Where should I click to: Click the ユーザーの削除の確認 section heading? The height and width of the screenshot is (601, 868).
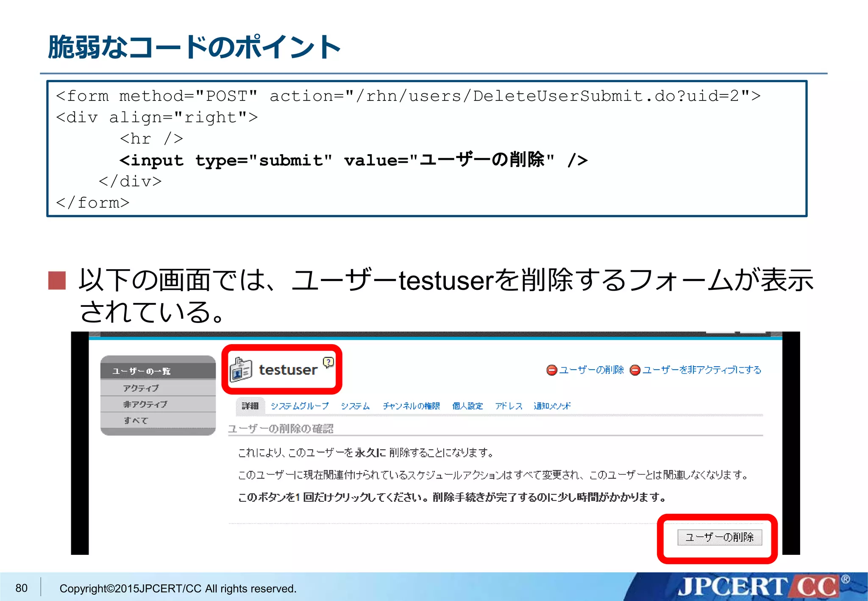coord(281,429)
